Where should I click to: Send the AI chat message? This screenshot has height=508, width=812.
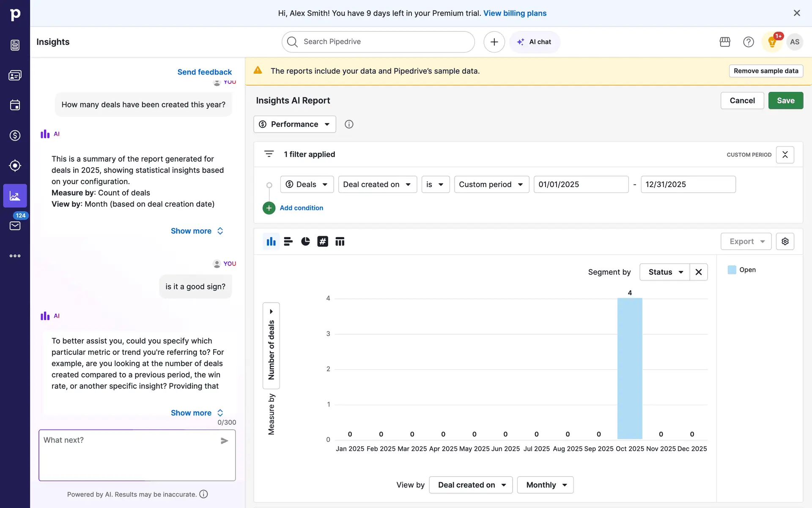224,441
